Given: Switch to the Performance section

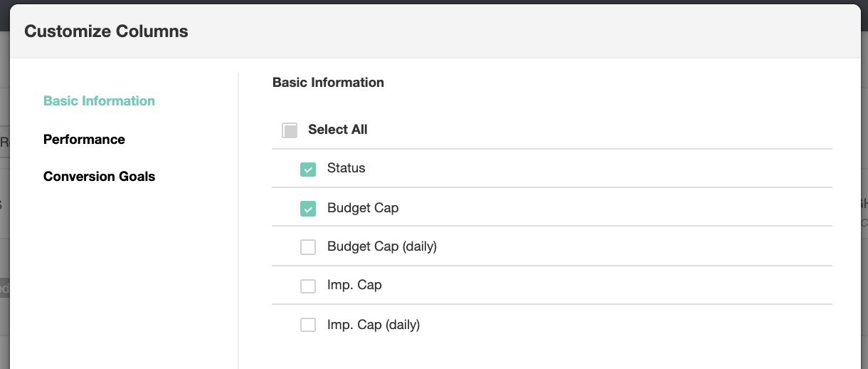Looking at the screenshot, I should (x=84, y=139).
